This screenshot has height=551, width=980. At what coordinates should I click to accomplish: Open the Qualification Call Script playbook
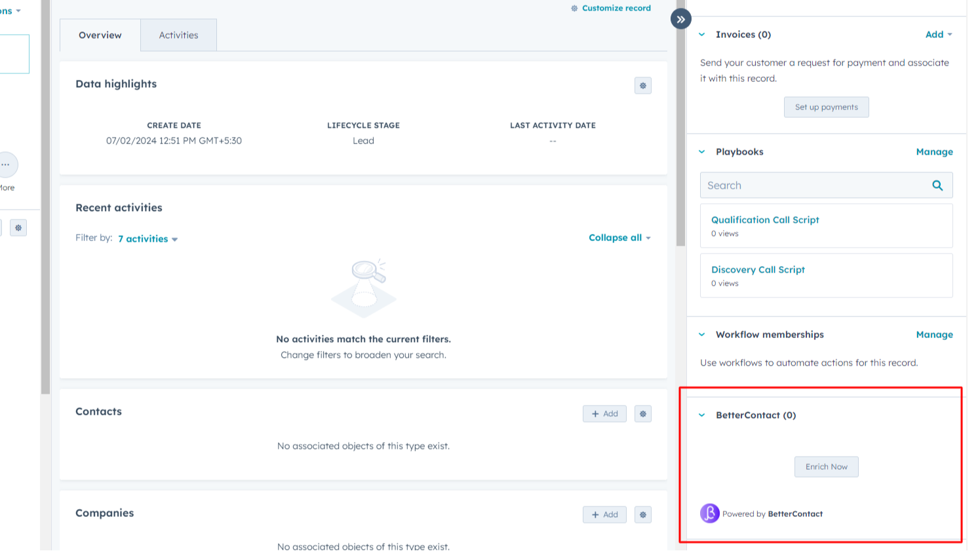click(765, 220)
